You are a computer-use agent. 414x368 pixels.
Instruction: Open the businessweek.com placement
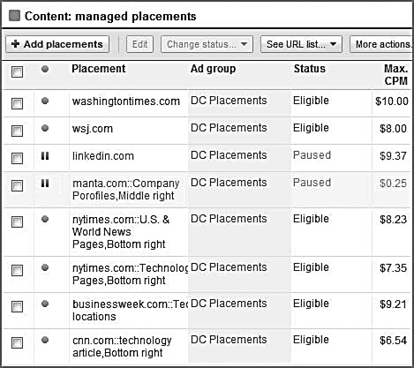(130, 310)
